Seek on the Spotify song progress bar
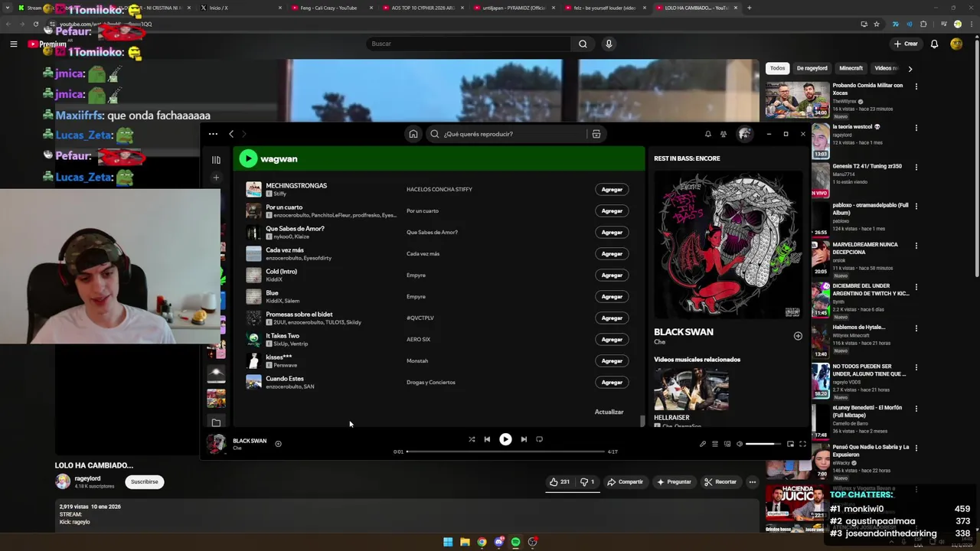The width and height of the screenshot is (980, 551). pyautogui.click(x=505, y=452)
